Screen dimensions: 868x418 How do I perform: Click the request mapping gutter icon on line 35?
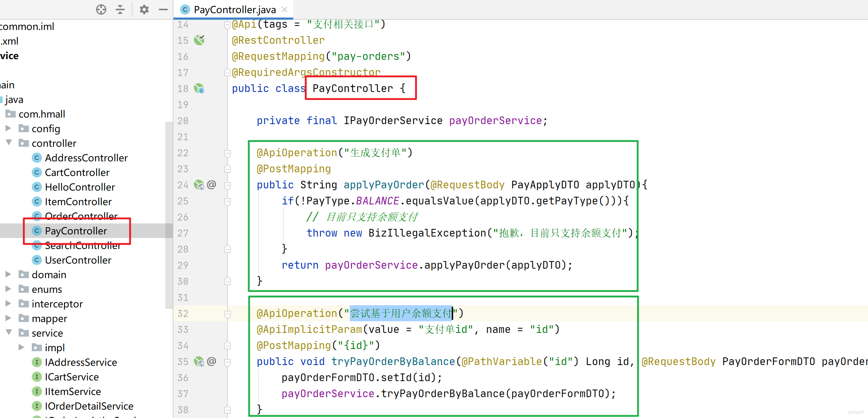click(199, 361)
